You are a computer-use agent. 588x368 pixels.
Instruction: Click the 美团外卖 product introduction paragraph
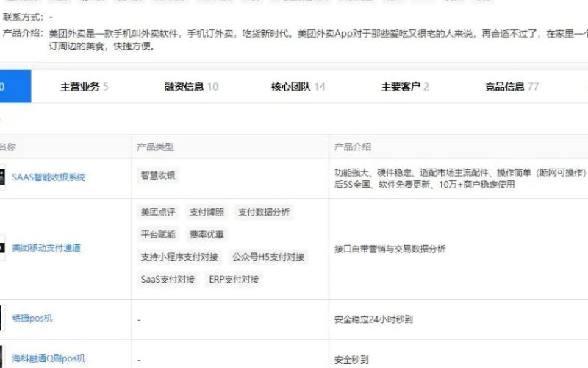coord(318,40)
